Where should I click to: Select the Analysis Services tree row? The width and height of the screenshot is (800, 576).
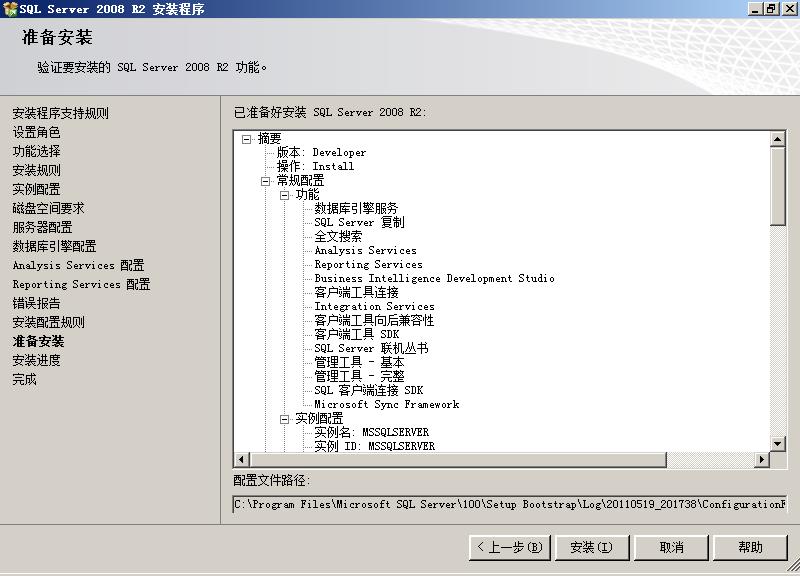tap(365, 251)
